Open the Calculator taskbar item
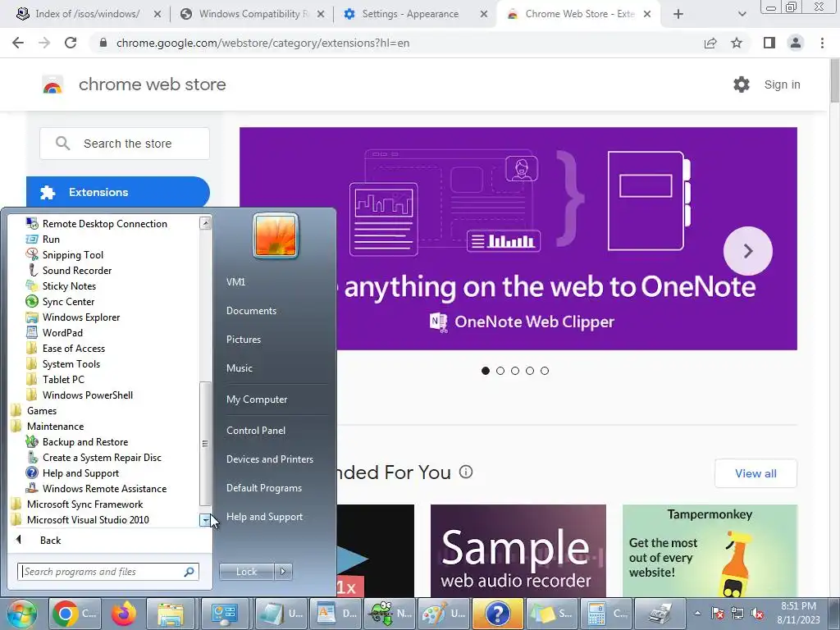 (606, 614)
